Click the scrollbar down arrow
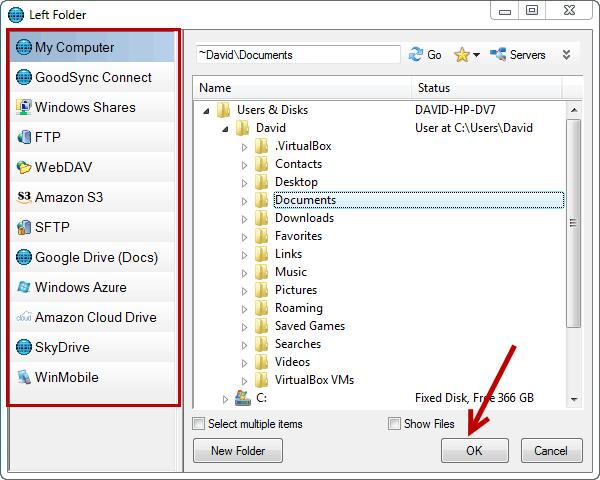Image resolution: width=600 pixels, height=480 pixels. click(x=574, y=399)
